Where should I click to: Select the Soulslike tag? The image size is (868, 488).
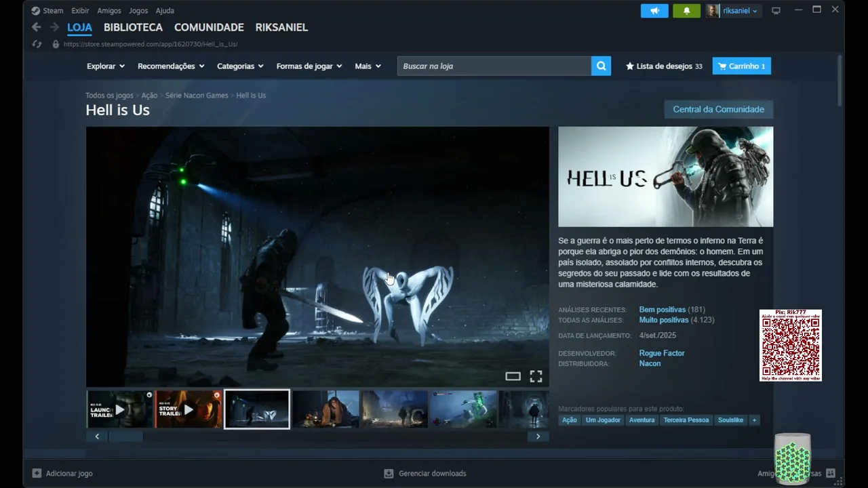coord(731,420)
